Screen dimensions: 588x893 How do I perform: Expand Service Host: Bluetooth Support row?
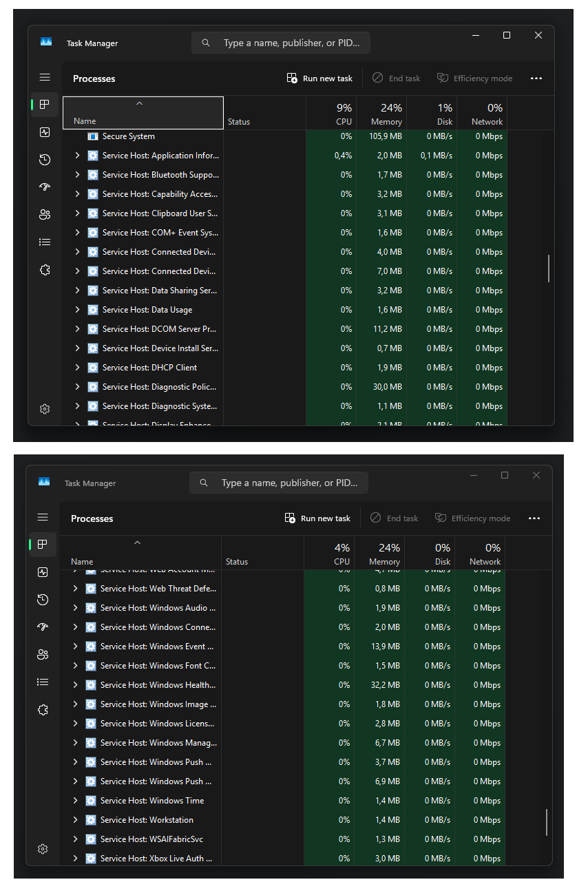pyautogui.click(x=77, y=175)
